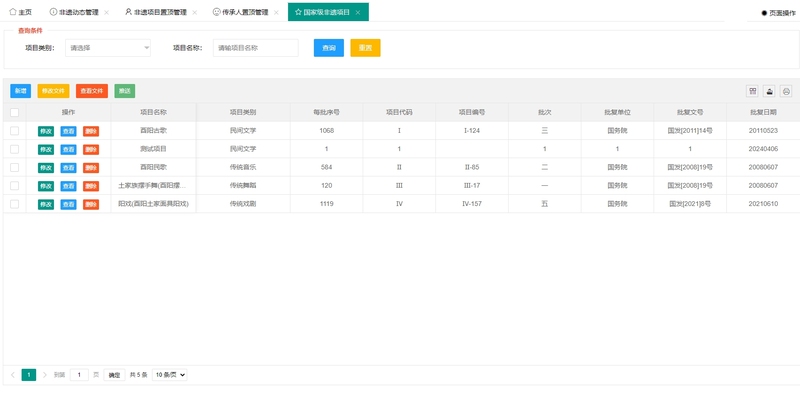Focus the 项目名称 search input
This screenshot has height=396, width=800.
pyautogui.click(x=256, y=48)
